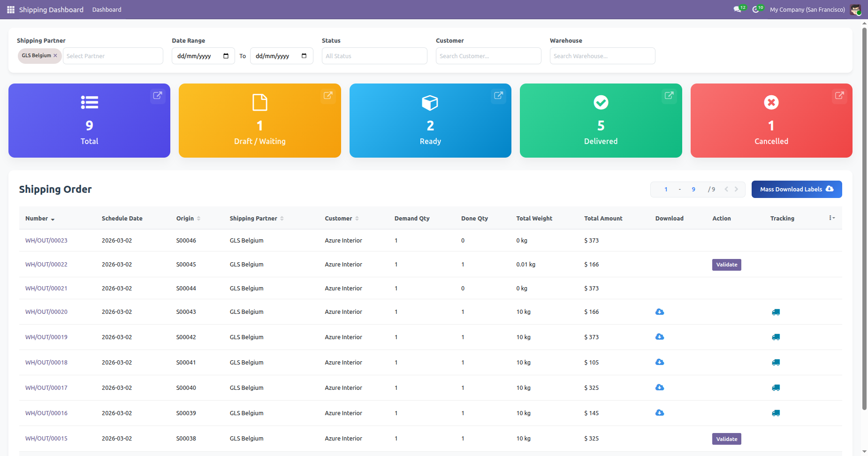Switch company via My Company (San Francisco)
This screenshot has width=868, height=456.
click(807, 9)
